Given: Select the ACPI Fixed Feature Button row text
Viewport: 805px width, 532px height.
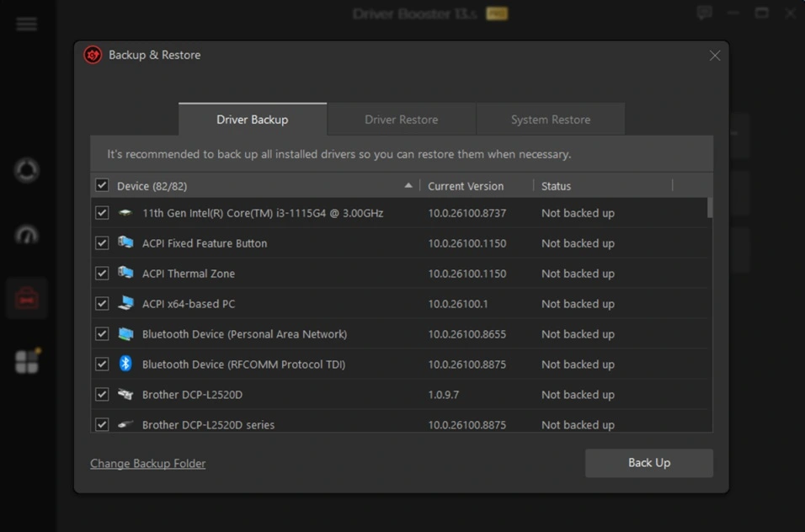Looking at the screenshot, I should coord(205,243).
